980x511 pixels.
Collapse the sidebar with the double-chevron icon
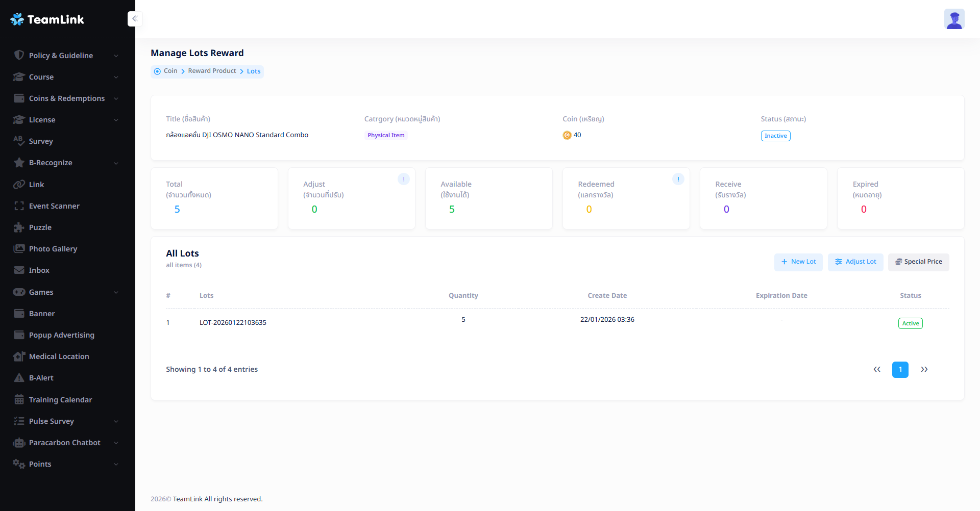point(135,19)
